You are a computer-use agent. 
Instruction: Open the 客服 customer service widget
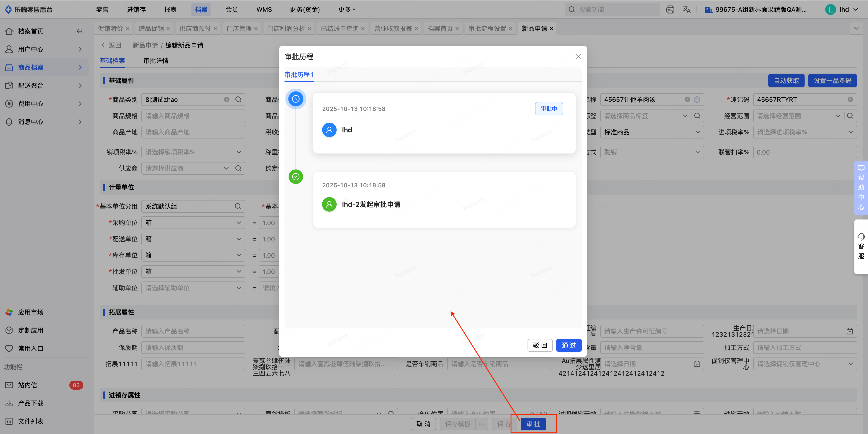coord(861,246)
